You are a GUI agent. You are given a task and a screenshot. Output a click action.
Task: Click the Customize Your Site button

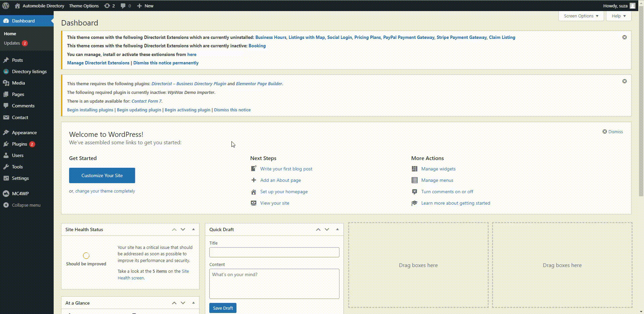[x=102, y=175]
